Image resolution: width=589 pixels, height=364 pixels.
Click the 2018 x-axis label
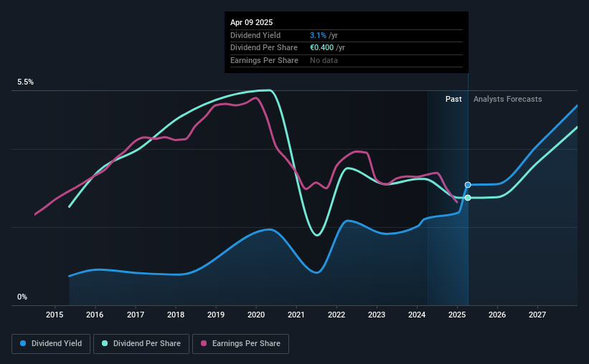pos(176,315)
